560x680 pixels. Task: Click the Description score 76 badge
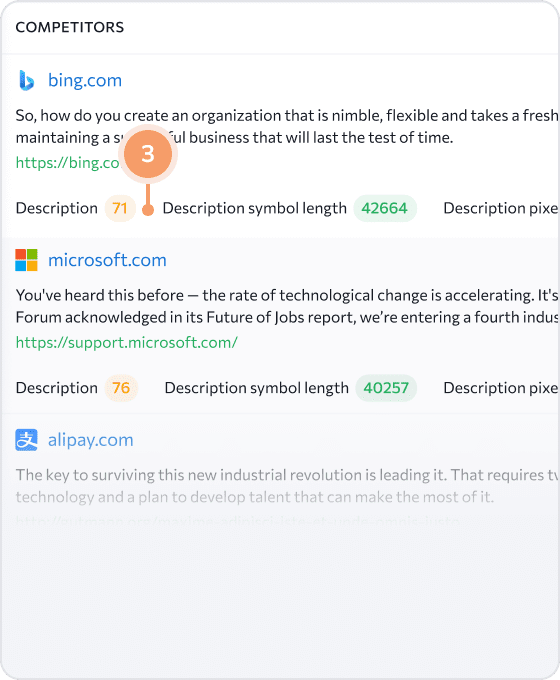point(121,388)
